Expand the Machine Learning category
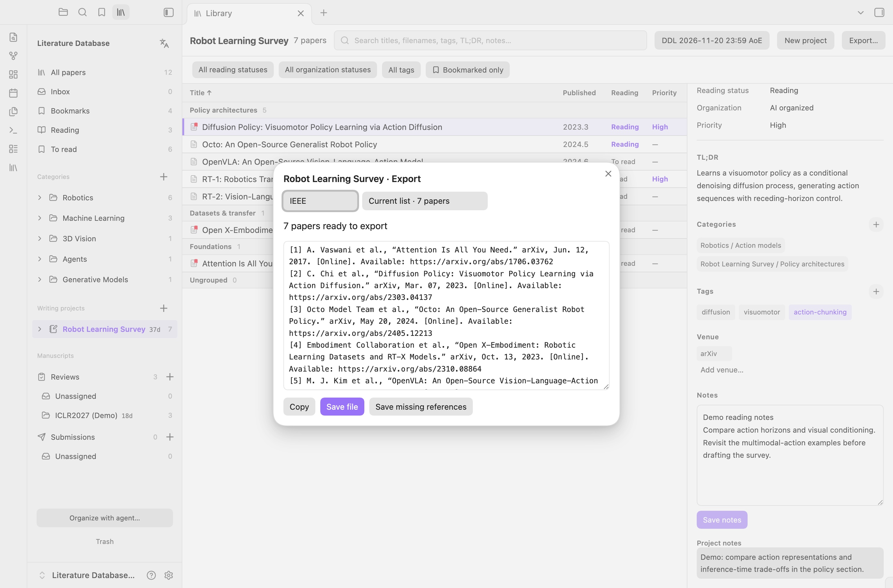The image size is (893, 588). (x=39, y=218)
